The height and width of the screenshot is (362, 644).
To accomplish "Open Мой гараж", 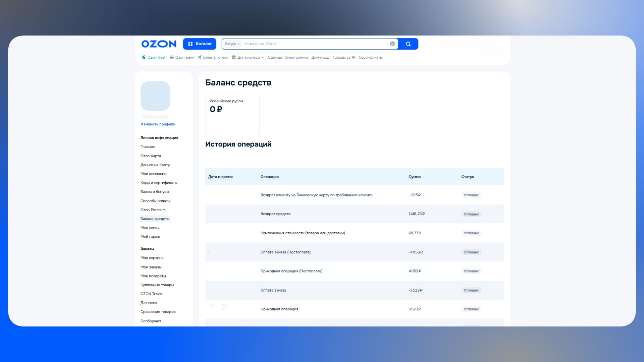I will 150,237.
